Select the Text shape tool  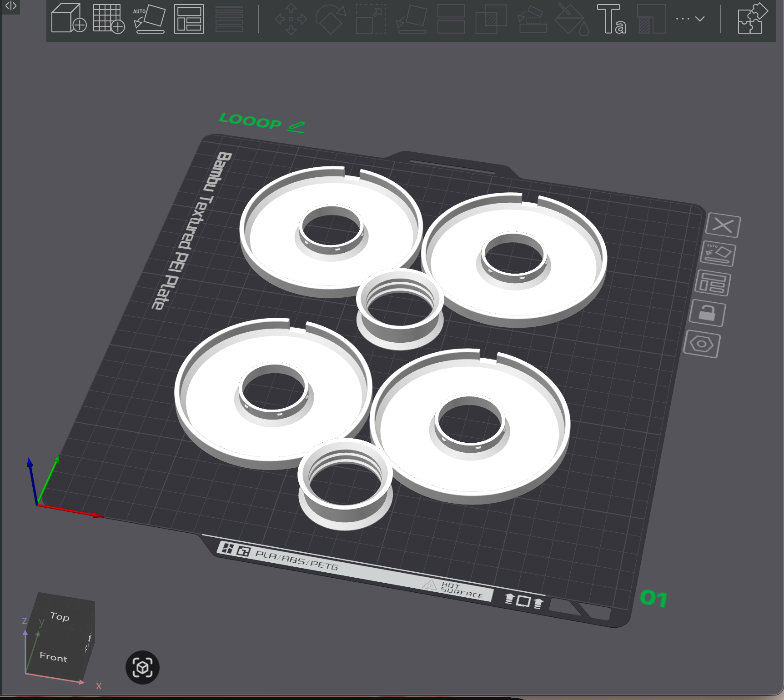click(612, 19)
